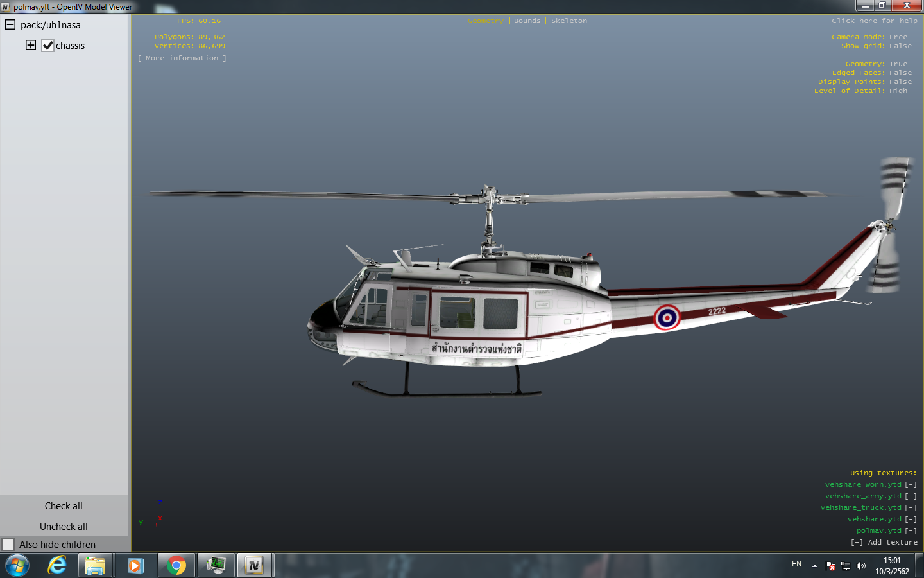Collapse the pack/uh1nasa tree node

[10, 24]
